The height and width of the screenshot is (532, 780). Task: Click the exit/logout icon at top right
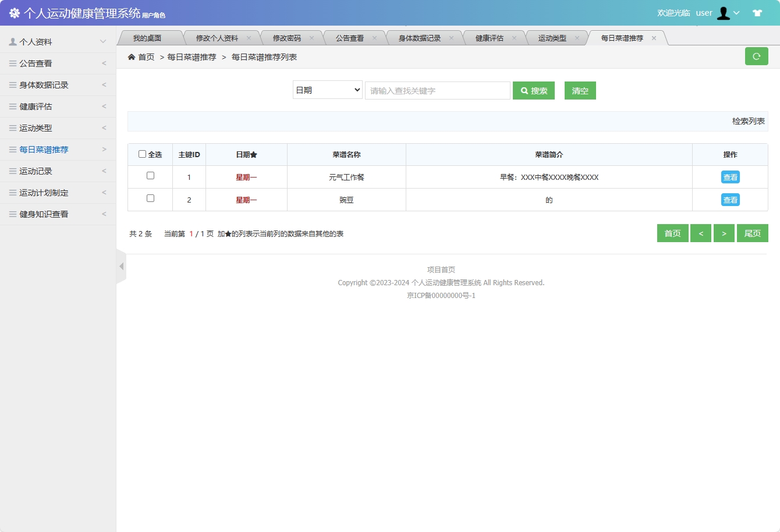click(x=757, y=12)
